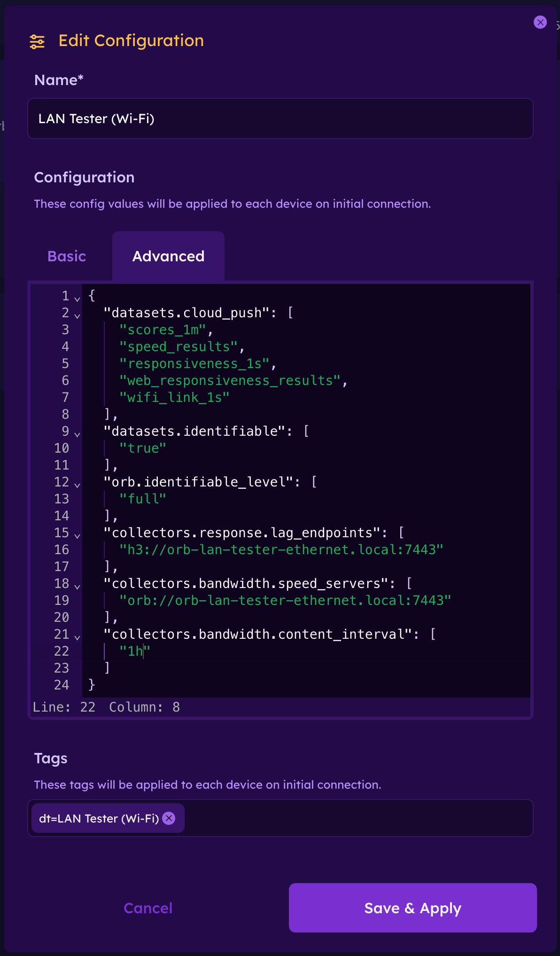Image resolution: width=560 pixels, height=956 pixels.
Task: Close the Edit Configuration dialog
Action: tap(540, 22)
